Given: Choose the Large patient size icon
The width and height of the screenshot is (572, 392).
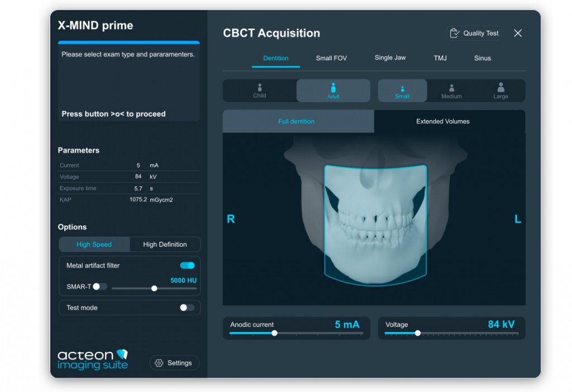Looking at the screenshot, I should tap(501, 87).
